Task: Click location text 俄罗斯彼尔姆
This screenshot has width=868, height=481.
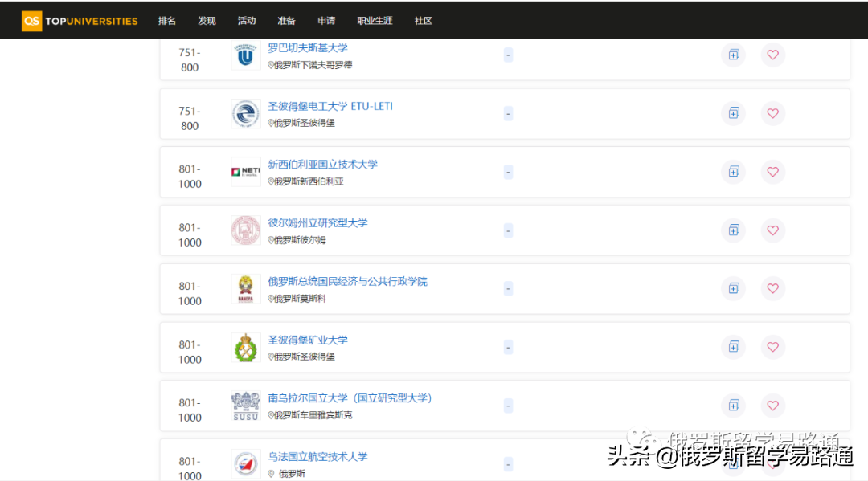Action: click(x=300, y=241)
